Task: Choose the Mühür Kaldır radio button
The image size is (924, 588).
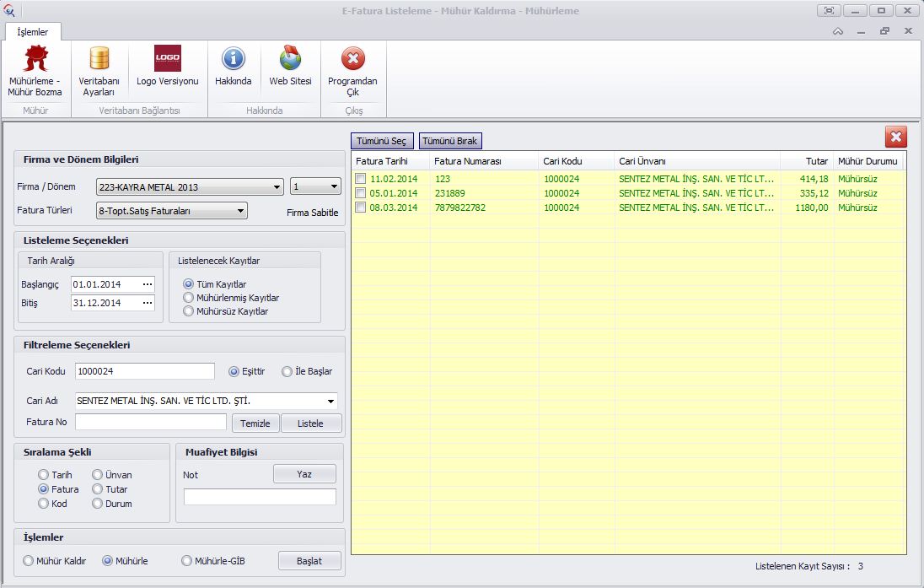Action: click(x=29, y=561)
